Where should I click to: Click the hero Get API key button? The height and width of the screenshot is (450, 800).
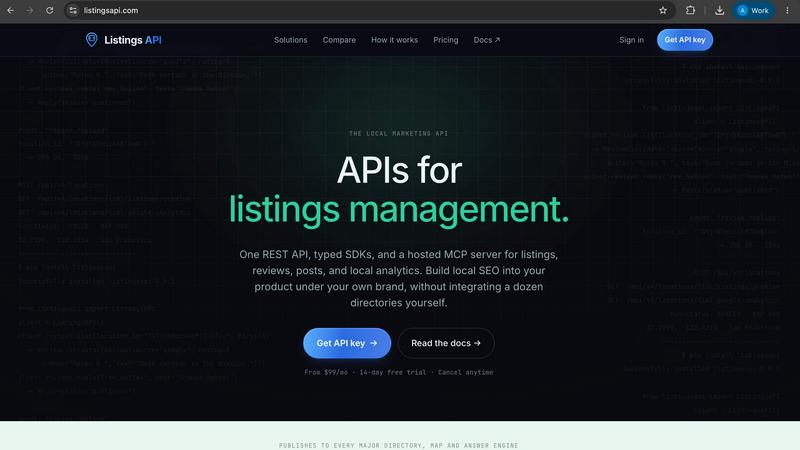347,343
